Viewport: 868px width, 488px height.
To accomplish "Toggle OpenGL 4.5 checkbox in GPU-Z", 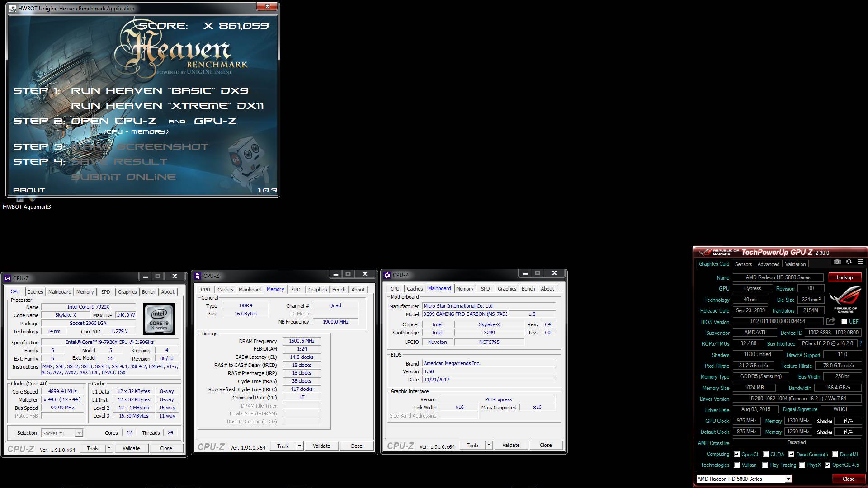I will click(x=827, y=465).
